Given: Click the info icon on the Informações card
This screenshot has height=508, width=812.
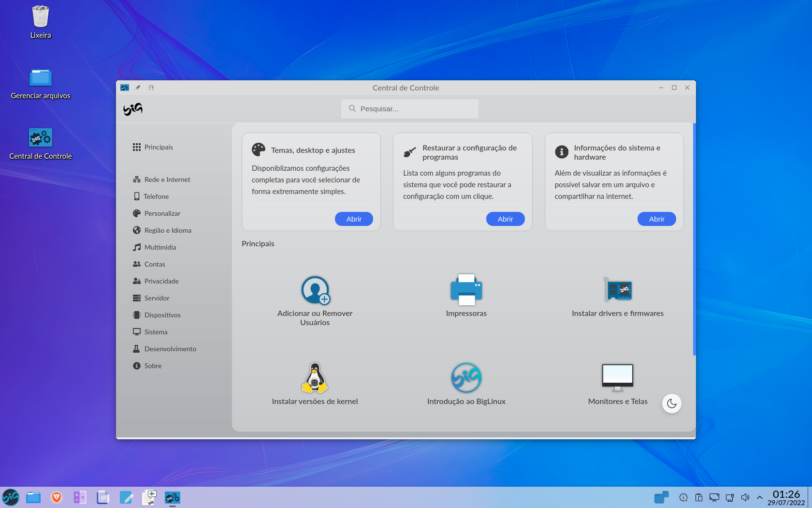Looking at the screenshot, I should coord(562,152).
